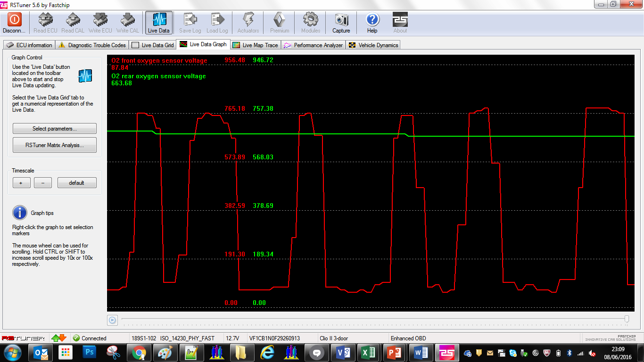
Task: Increase timescale with plus button
Action: tap(21, 183)
